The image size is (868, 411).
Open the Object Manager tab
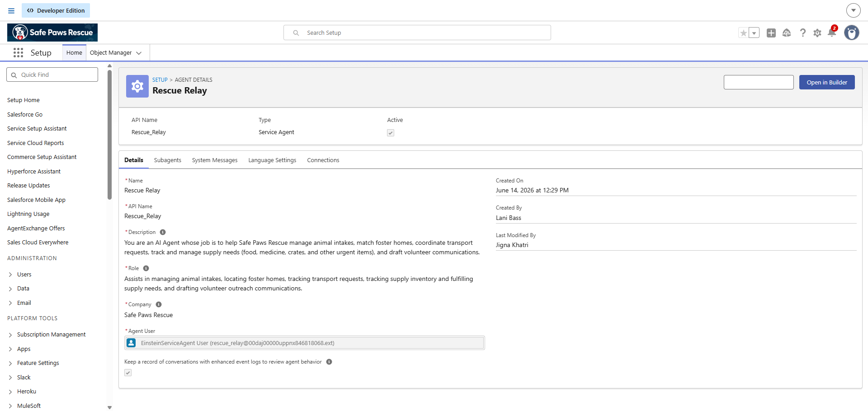point(111,53)
